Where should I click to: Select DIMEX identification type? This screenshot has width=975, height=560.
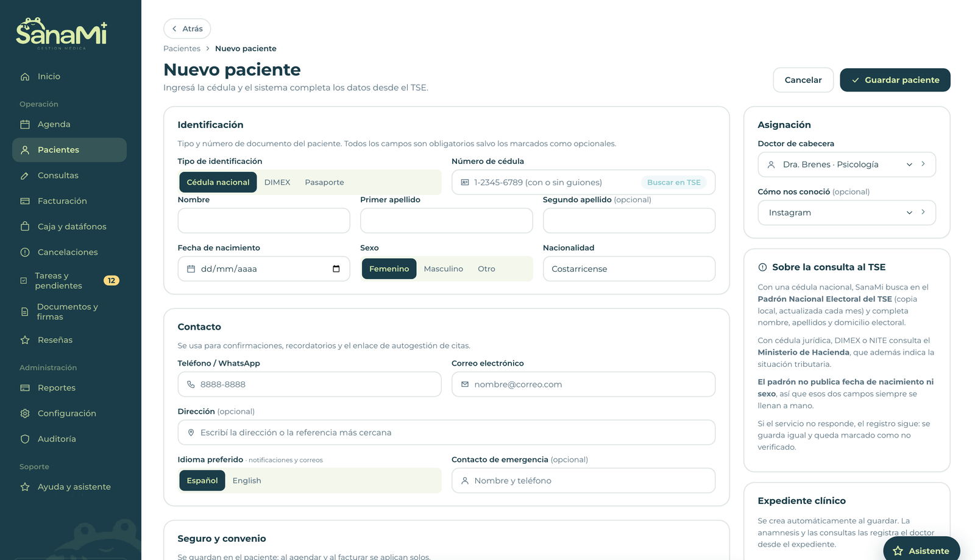pos(277,182)
